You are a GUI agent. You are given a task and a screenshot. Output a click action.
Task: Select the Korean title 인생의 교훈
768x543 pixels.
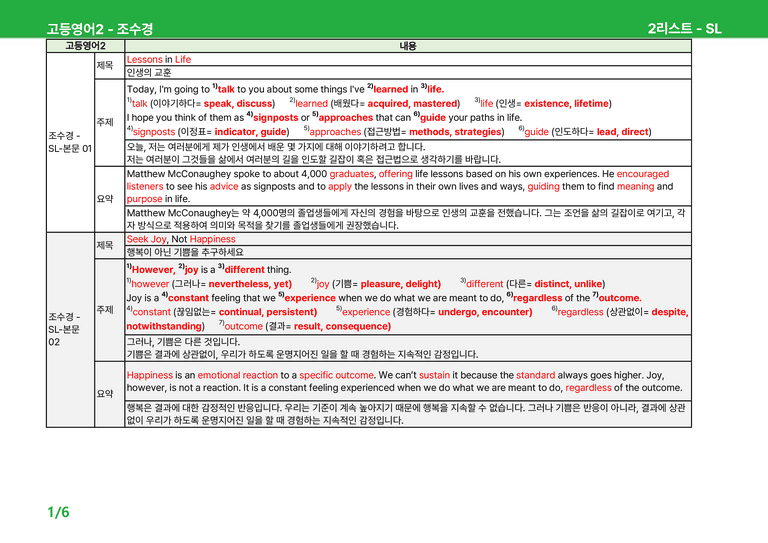pos(149,72)
